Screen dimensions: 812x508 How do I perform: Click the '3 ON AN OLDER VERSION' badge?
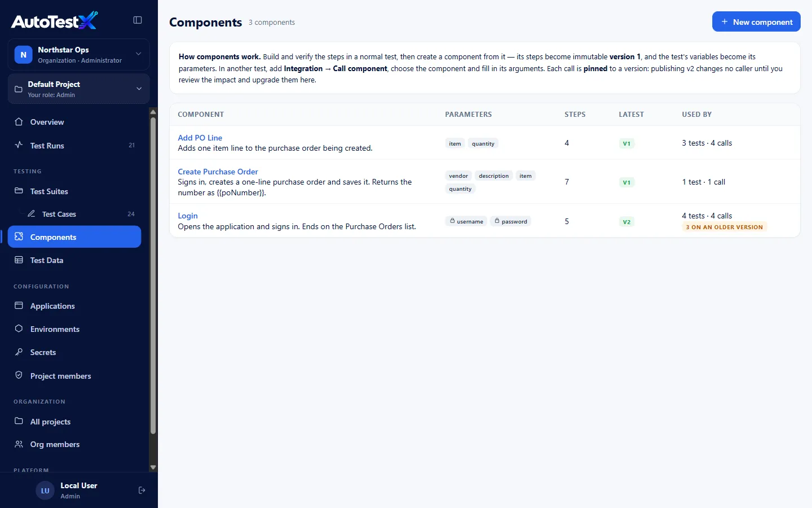coord(724,227)
